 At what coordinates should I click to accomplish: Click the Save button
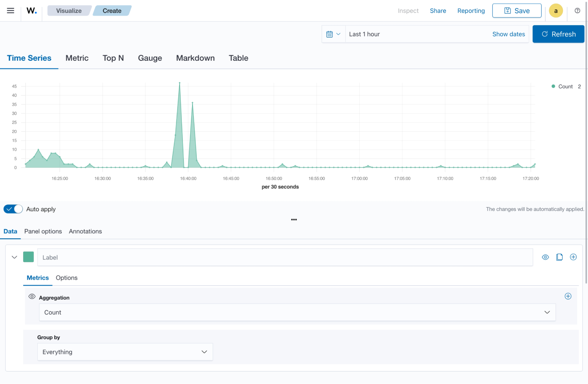[x=517, y=10]
